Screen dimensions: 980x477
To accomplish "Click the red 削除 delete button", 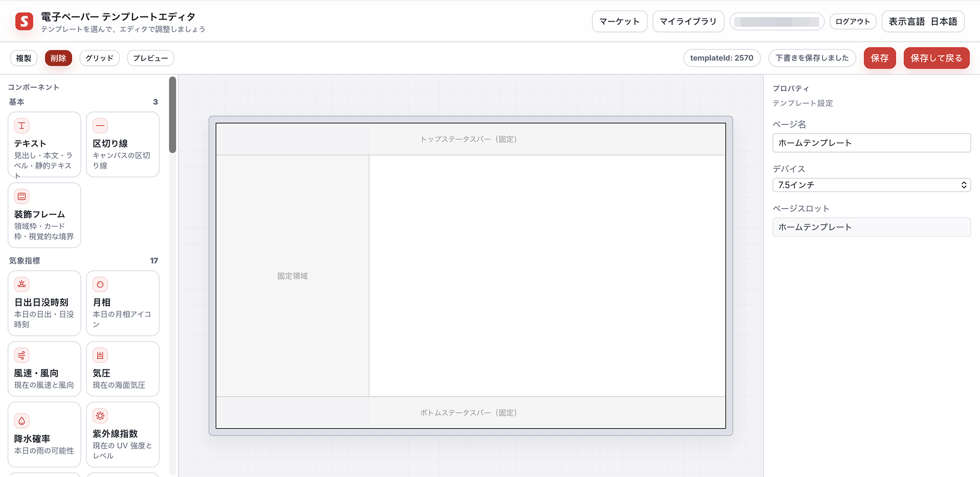I will [58, 58].
